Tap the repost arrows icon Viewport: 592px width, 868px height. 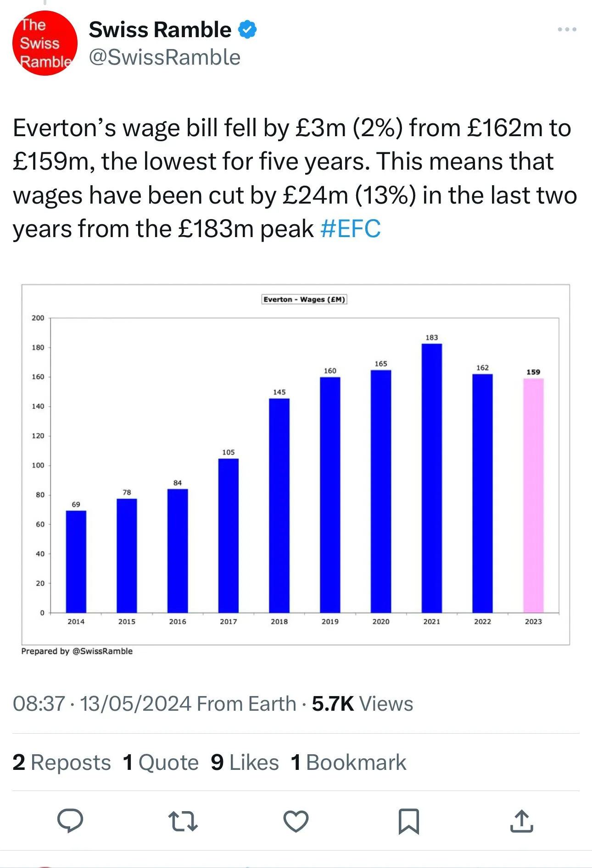click(x=183, y=821)
